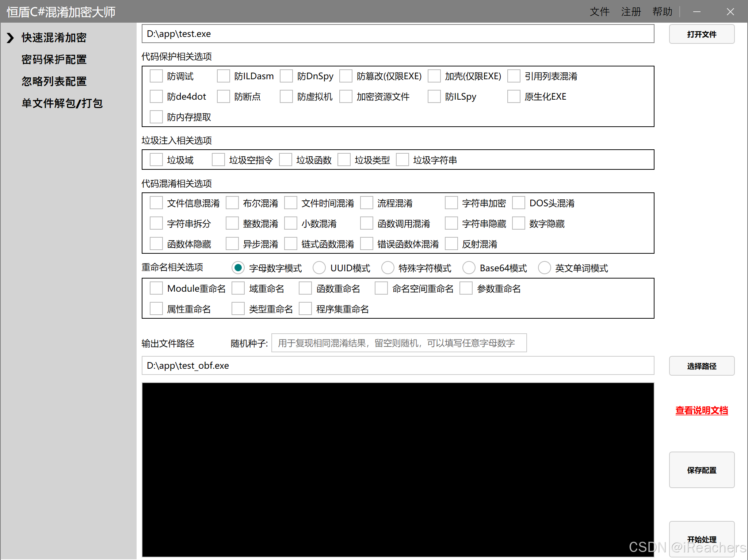
Task: Click the 随机种子 input field
Action: point(399,343)
